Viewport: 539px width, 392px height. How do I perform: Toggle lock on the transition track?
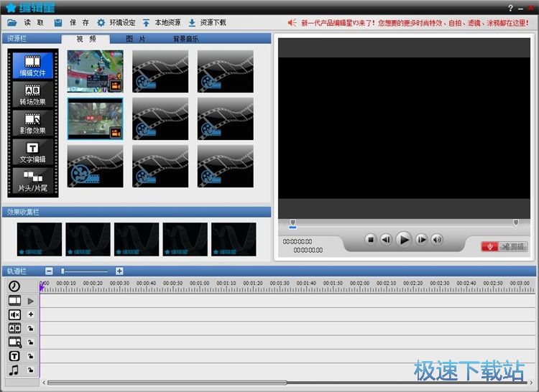click(31, 328)
